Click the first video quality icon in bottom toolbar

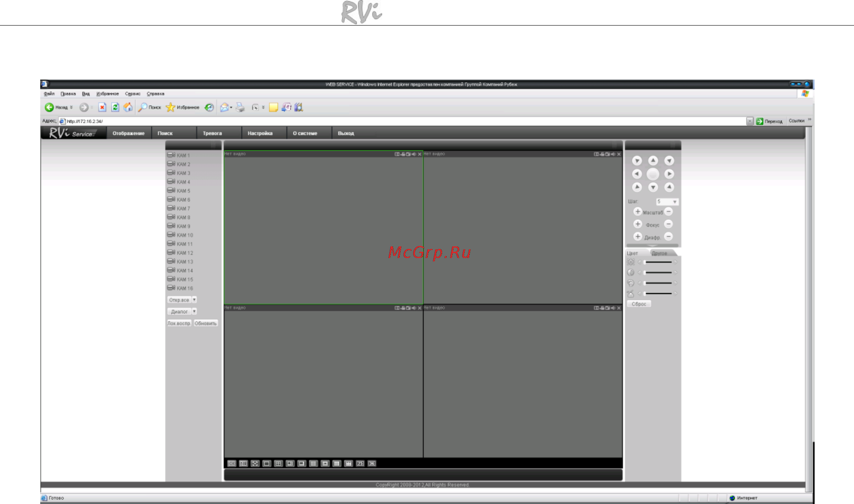232,463
